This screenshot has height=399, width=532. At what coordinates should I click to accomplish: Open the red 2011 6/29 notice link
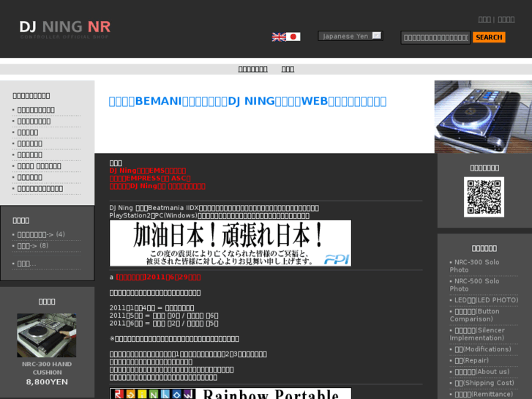[x=158, y=277]
